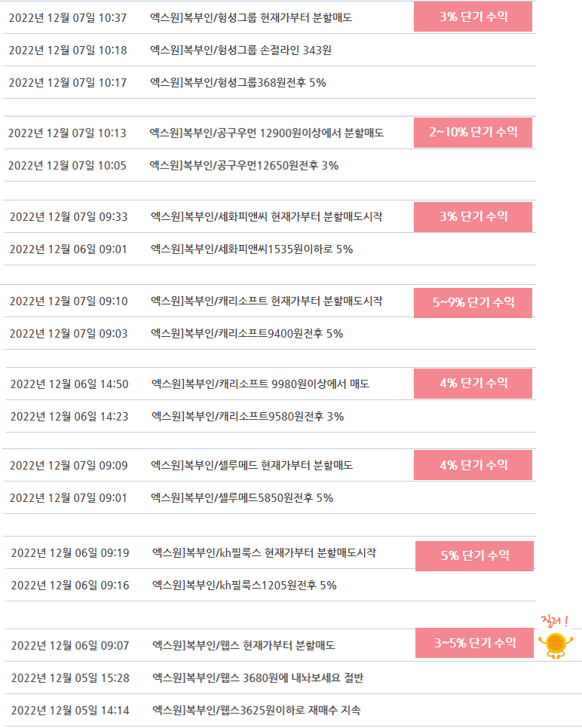Open the 웹스 3680원에 내놔보세요 절반 entry

tap(258, 678)
